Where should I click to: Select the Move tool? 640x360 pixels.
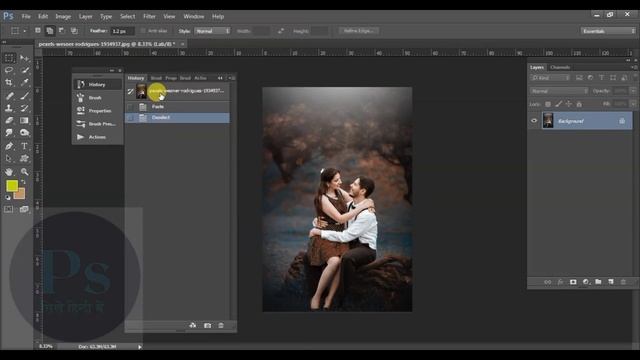pyautogui.click(x=24, y=58)
